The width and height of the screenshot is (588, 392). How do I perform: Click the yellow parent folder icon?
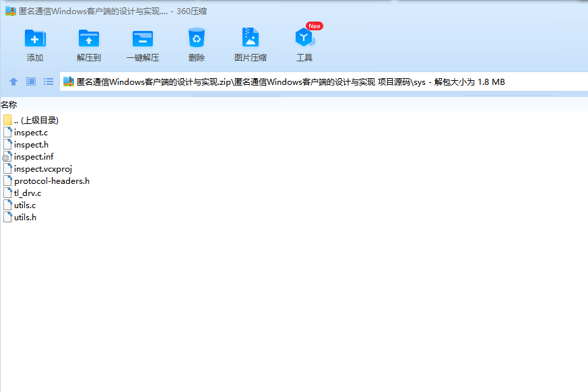[x=7, y=120]
